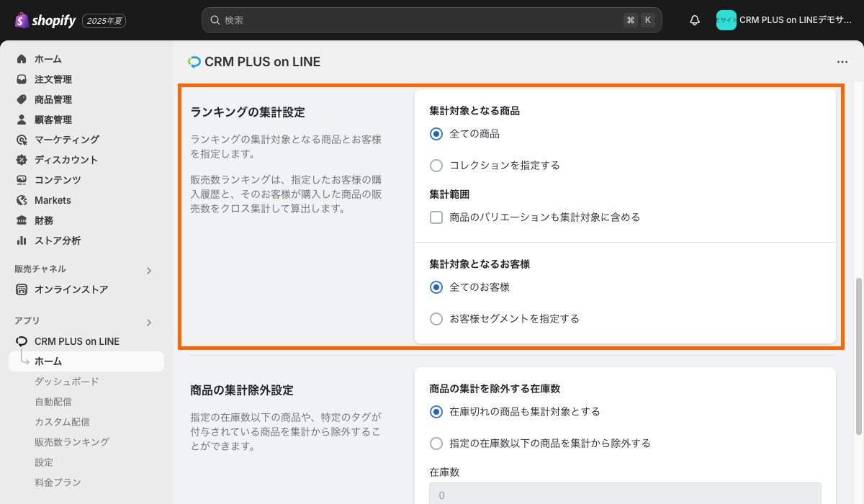The width and height of the screenshot is (864, 504).
Task: Click the ランキングの集計設定 heading
Action: coord(248,112)
